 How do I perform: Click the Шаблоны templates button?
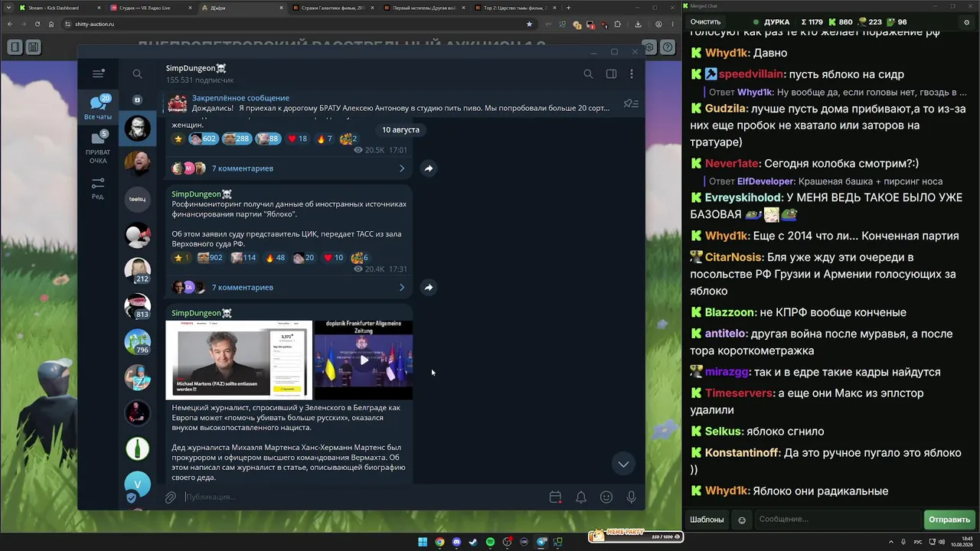(707, 520)
